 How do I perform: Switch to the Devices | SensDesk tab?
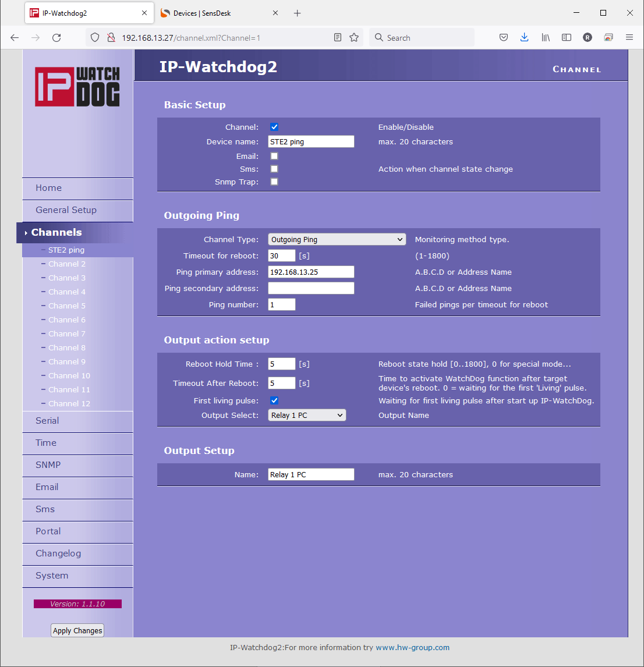click(x=220, y=13)
